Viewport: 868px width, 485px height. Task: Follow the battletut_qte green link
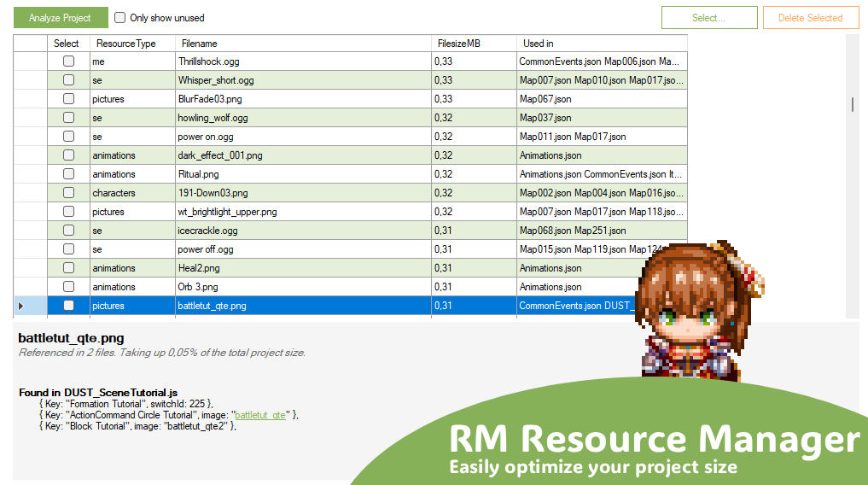click(260, 415)
